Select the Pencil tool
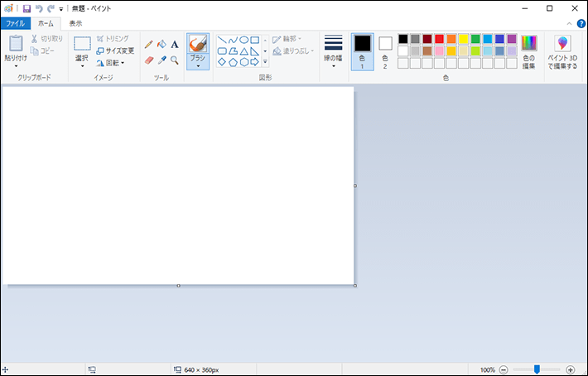The width and height of the screenshot is (588, 376). tap(148, 45)
